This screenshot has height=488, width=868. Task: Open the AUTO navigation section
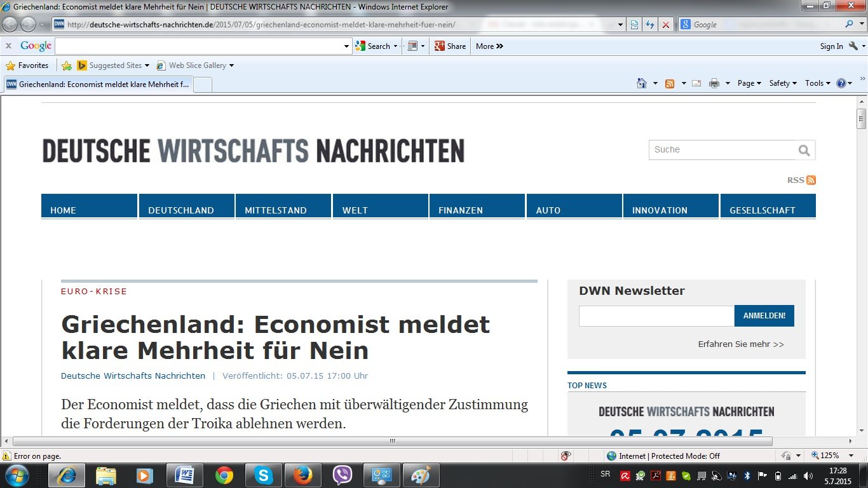[x=574, y=207]
